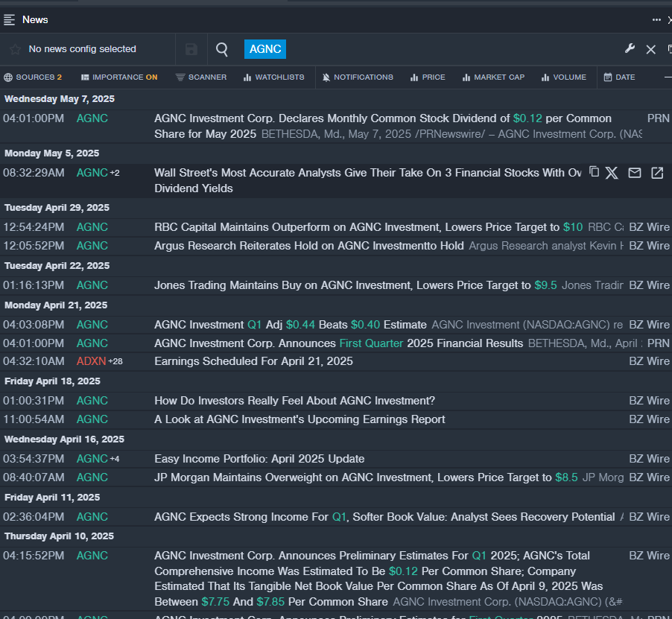Click the Thursday April 10, 2025 date header
Image resolution: width=672 pixels, height=619 pixels.
(59, 536)
